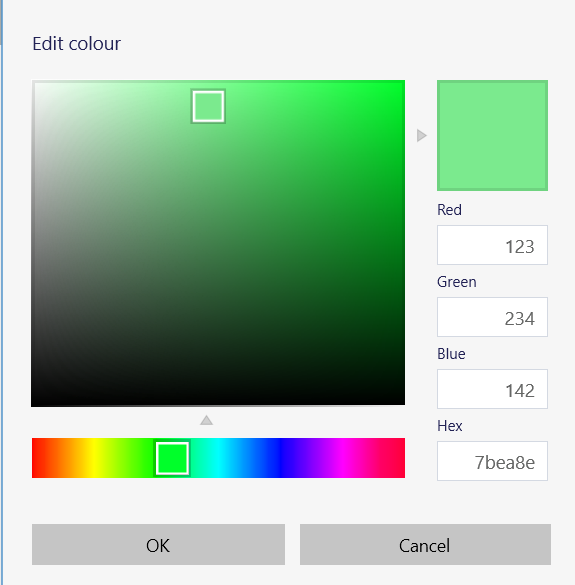The width and height of the screenshot is (575, 585).
Task: Pick yellow on the hue bar
Action: click(94, 458)
